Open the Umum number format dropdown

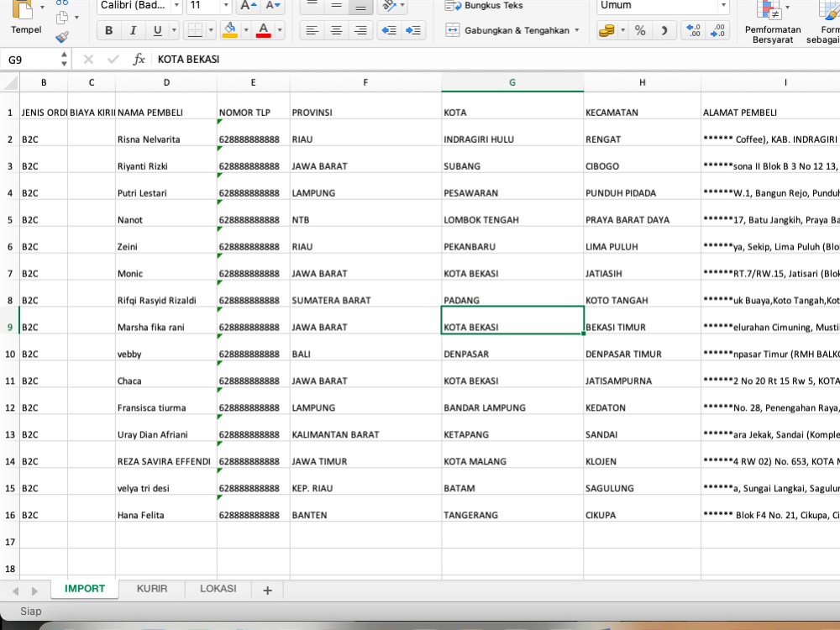pyautogui.click(x=723, y=5)
